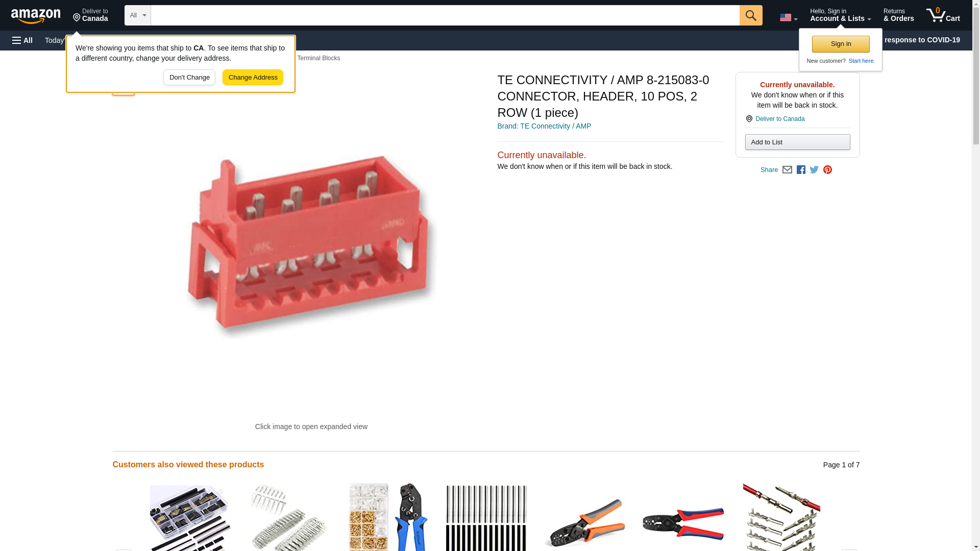Click the search magnifier Go button

[750, 15]
